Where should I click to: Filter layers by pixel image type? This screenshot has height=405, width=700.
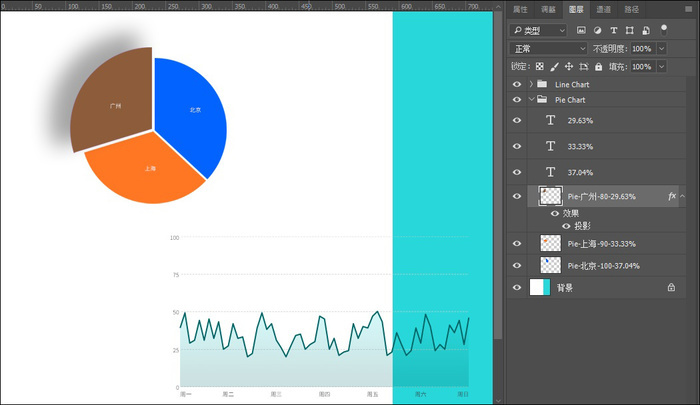[581, 30]
